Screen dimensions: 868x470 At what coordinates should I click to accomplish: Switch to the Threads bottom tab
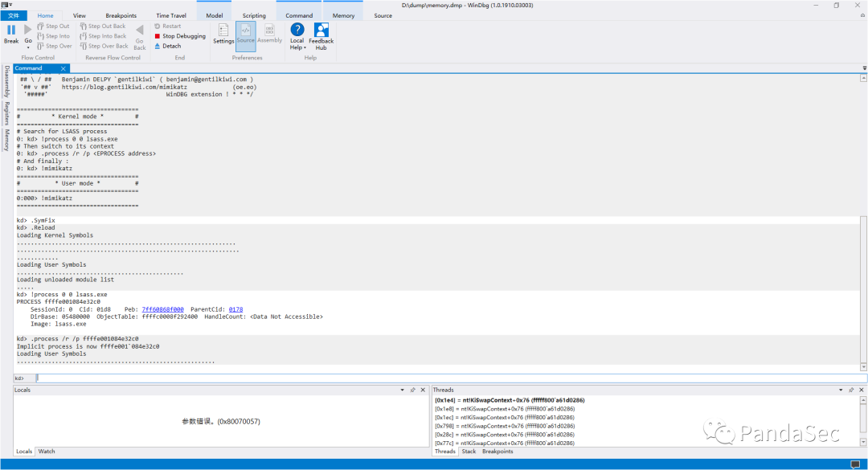click(x=445, y=452)
